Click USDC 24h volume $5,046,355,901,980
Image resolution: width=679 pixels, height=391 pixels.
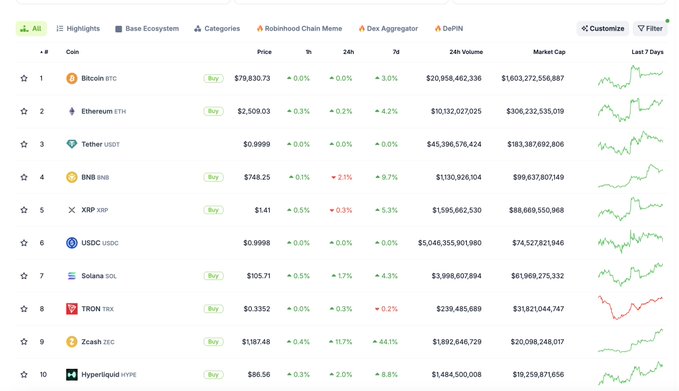pyautogui.click(x=449, y=243)
